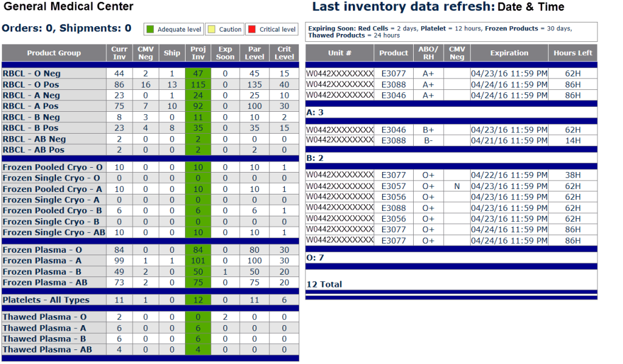Select the Crit Level column header
Image resolution: width=623 pixels, height=364 pixels.
coord(284,53)
